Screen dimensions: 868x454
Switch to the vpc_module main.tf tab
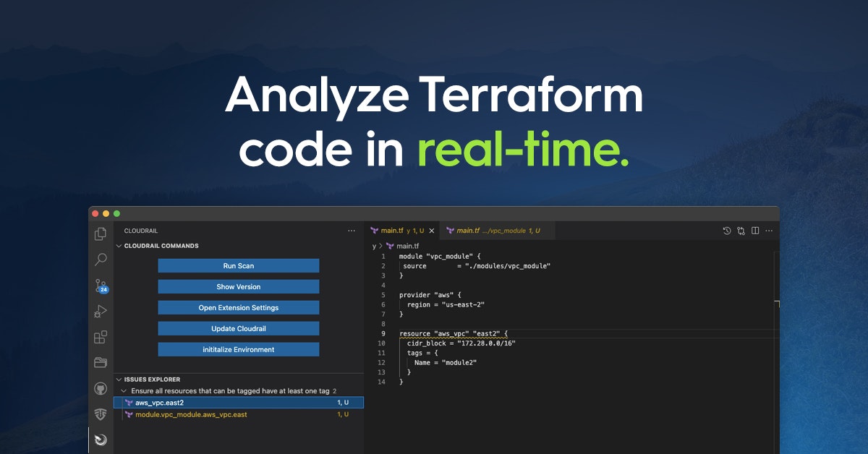point(495,230)
